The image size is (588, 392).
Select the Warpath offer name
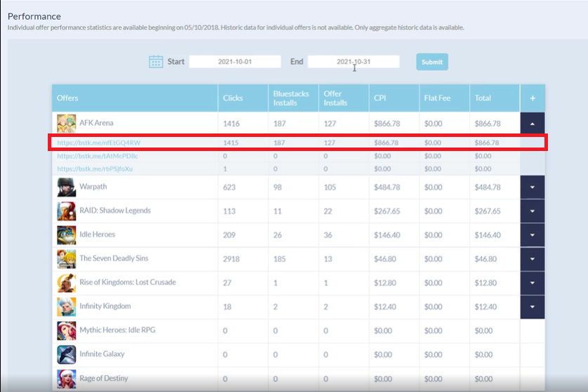point(93,186)
